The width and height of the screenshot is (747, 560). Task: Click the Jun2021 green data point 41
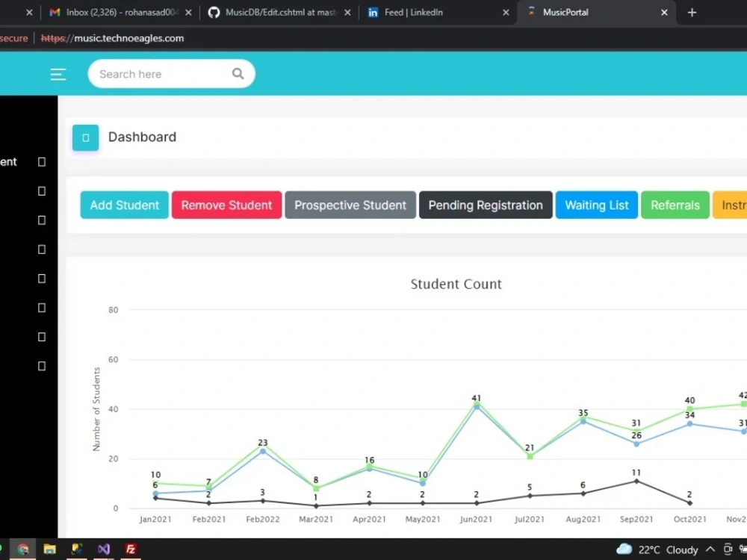tap(477, 404)
